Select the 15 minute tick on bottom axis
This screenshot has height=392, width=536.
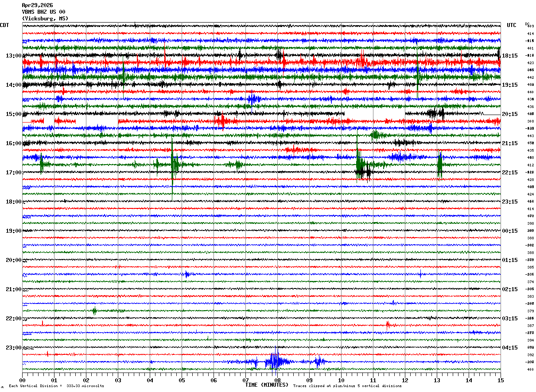[501, 380]
